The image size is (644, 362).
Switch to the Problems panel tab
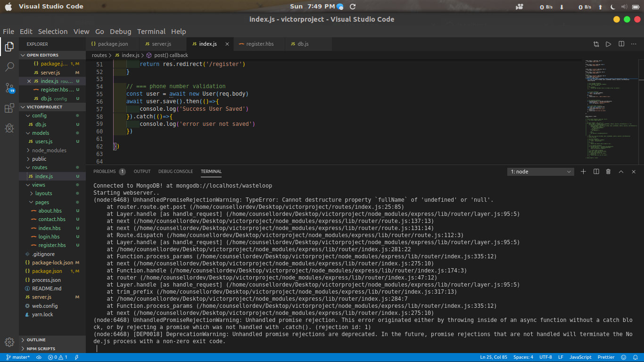tap(109, 172)
